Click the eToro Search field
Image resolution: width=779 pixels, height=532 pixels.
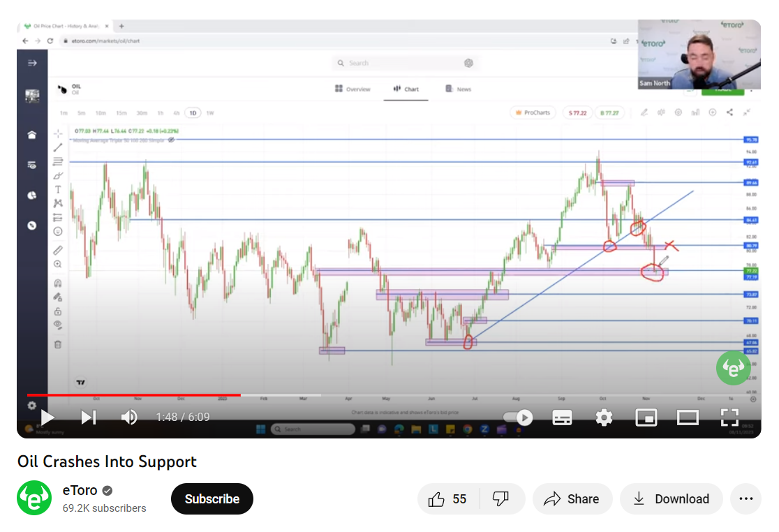(x=405, y=63)
